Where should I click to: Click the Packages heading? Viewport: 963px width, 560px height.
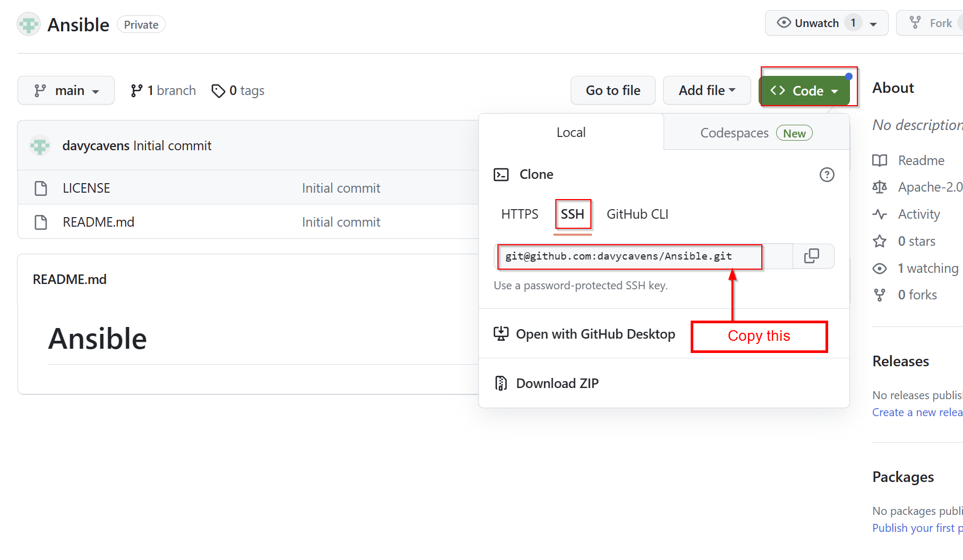click(x=903, y=477)
